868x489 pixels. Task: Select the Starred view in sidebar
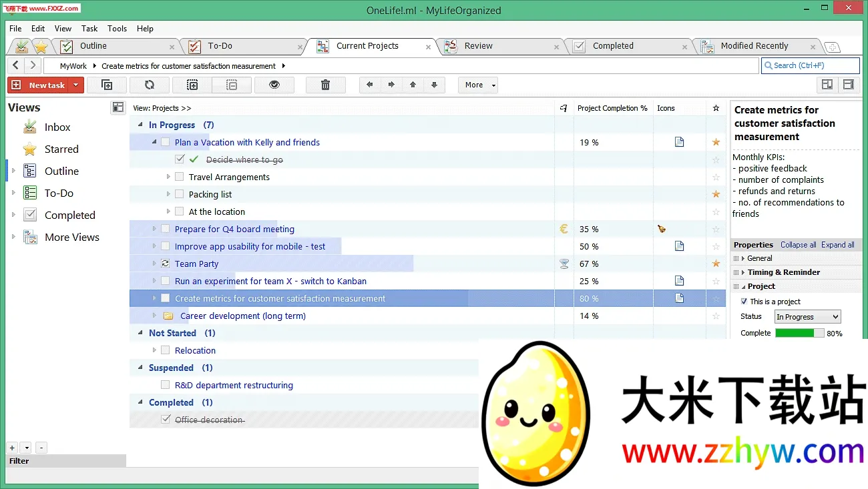[60, 149]
